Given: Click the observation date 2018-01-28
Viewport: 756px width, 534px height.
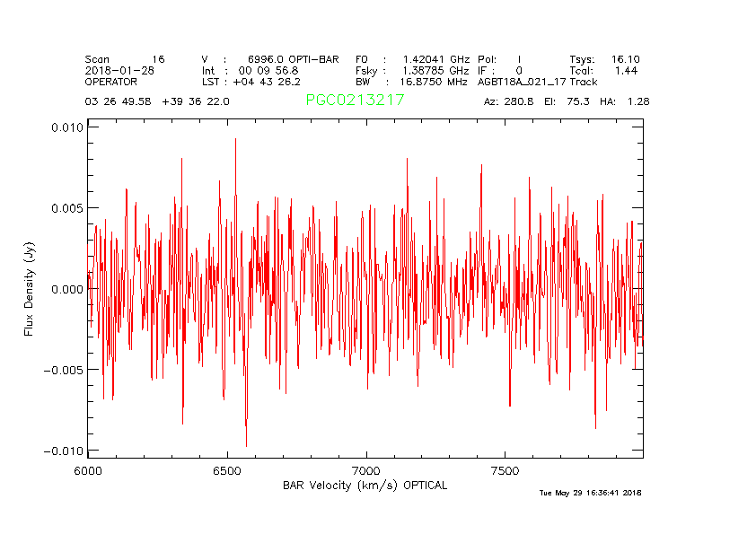Looking at the screenshot, I should (x=119, y=70).
